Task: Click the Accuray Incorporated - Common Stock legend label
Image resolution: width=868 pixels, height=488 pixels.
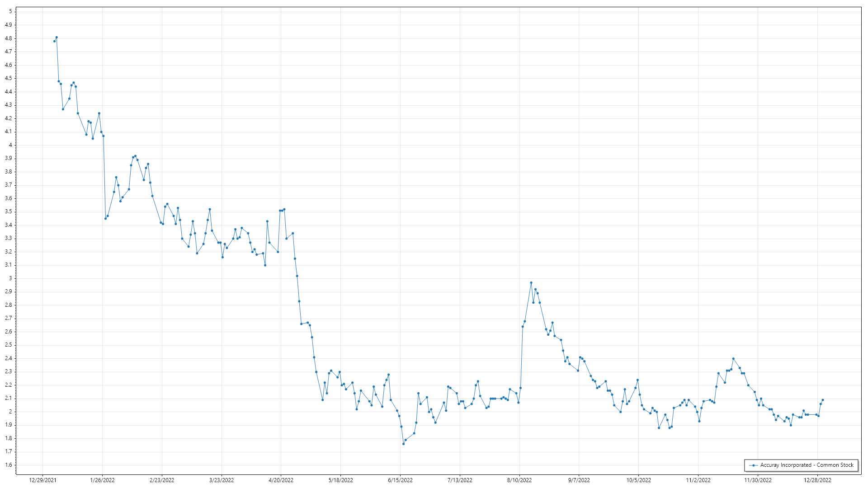Action: [x=807, y=465]
